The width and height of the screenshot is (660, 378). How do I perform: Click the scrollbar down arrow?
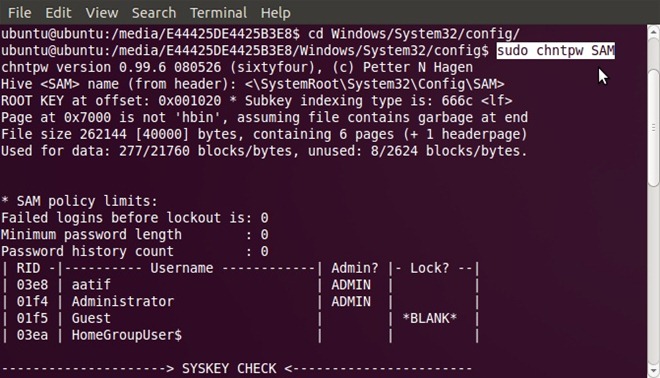(x=653, y=370)
